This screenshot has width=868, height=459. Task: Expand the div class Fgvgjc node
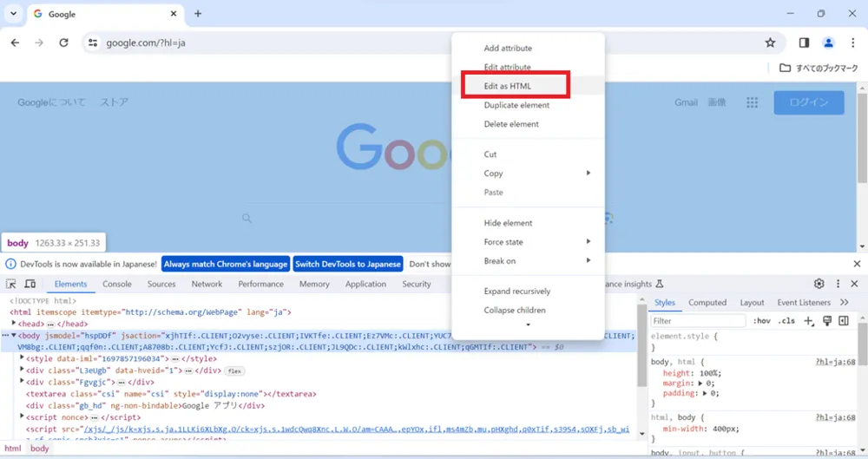(x=23, y=382)
